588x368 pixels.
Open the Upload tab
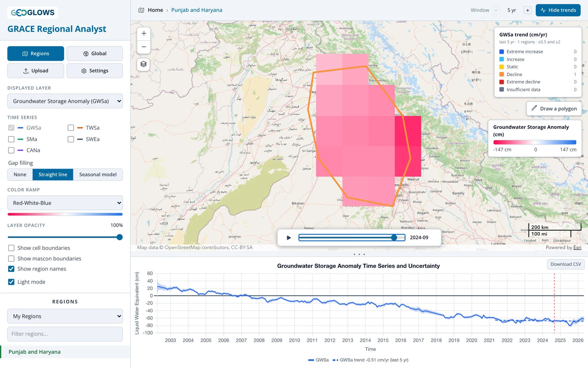[x=36, y=71]
